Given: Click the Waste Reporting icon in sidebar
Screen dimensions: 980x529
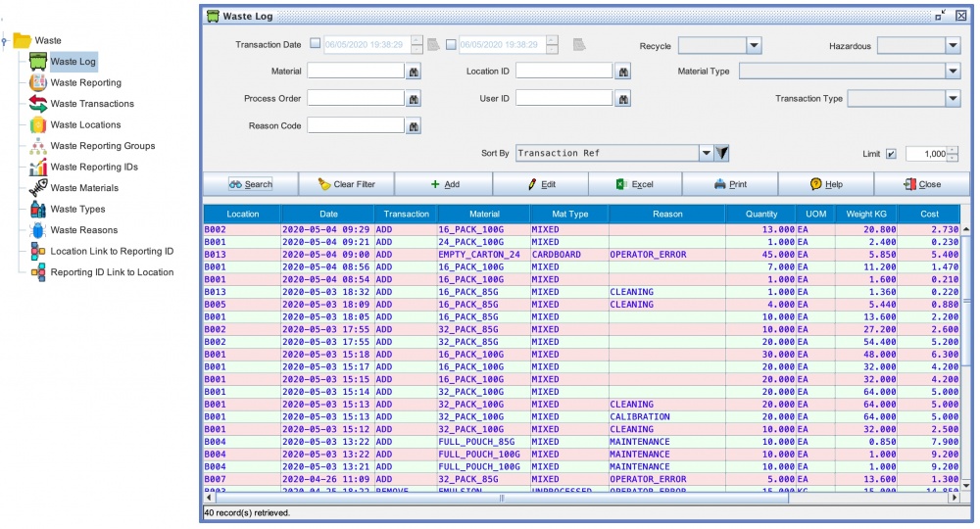Looking at the screenshot, I should [x=38, y=82].
